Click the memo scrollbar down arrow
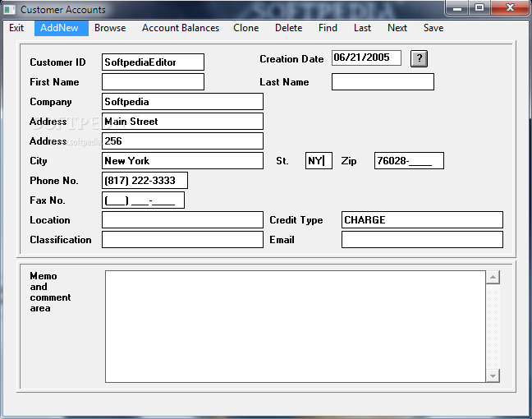 click(493, 375)
